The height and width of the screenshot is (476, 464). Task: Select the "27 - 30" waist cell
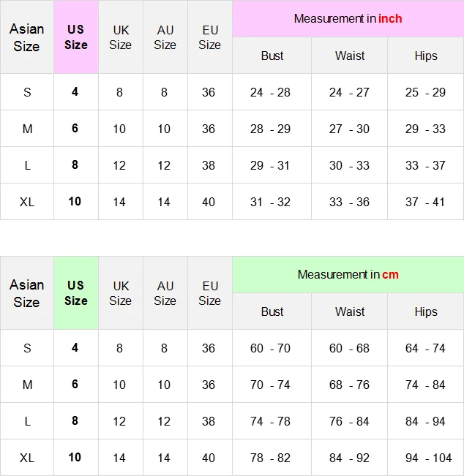pyautogui.click(x=349, y=129)
